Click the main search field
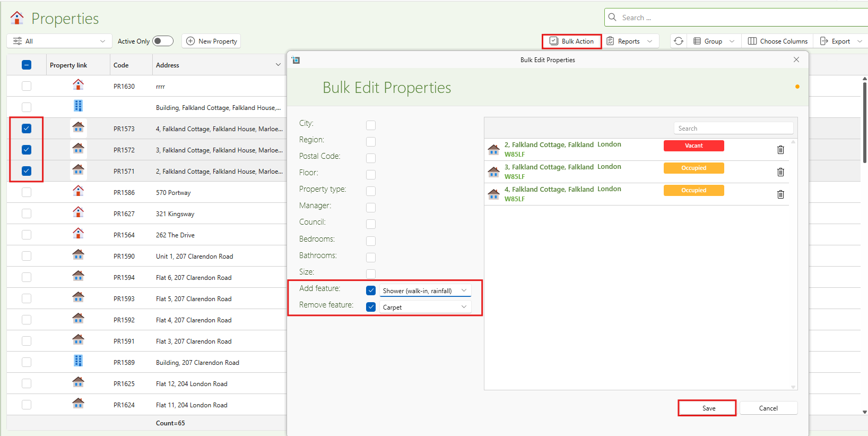The height and width of the screenshot is (436, 868). [x=736, y=18]
